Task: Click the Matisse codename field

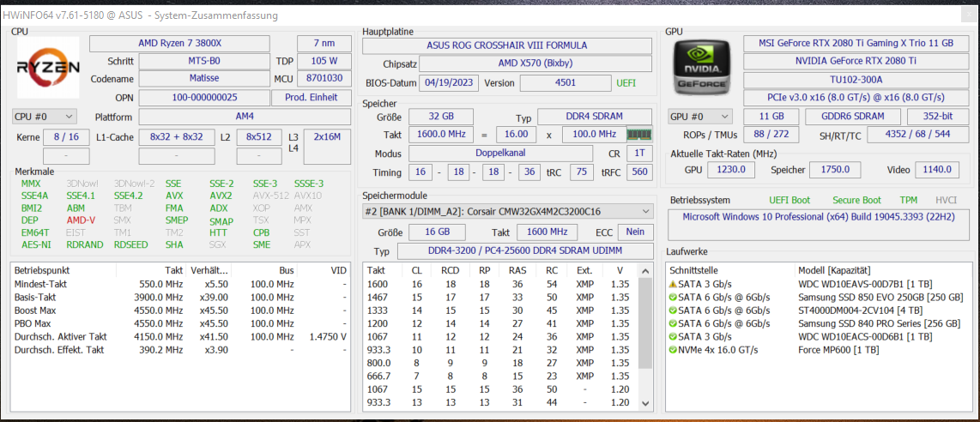Action: click(204, 79)
